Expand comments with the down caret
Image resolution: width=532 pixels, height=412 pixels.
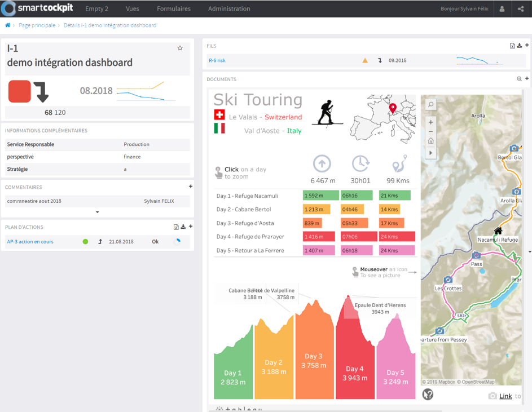coord(97,212)
